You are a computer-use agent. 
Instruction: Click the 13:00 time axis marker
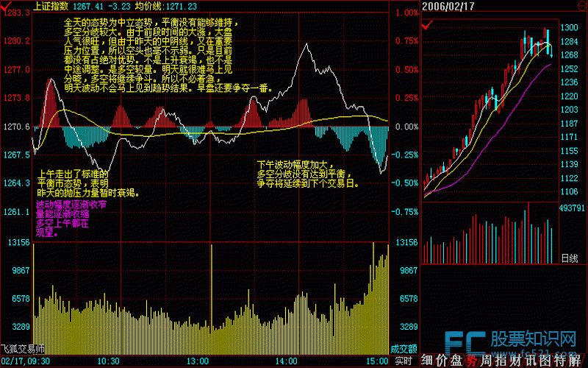click(x=196, y=361)
